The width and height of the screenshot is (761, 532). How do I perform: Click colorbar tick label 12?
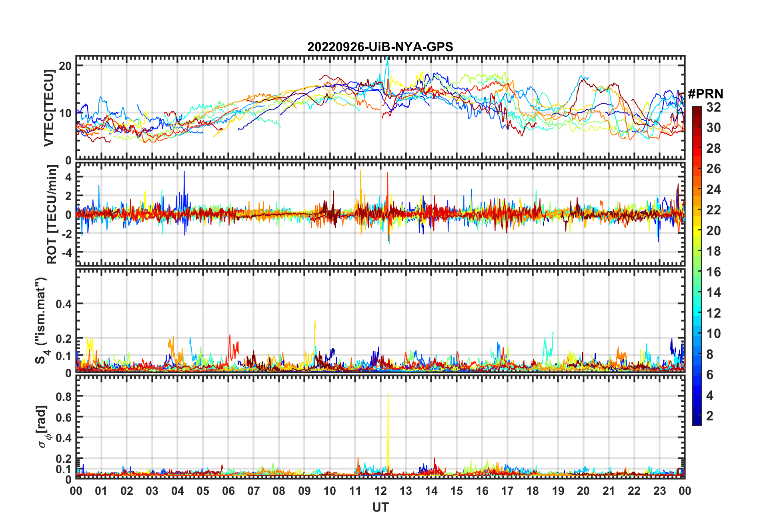click(713, 313)
